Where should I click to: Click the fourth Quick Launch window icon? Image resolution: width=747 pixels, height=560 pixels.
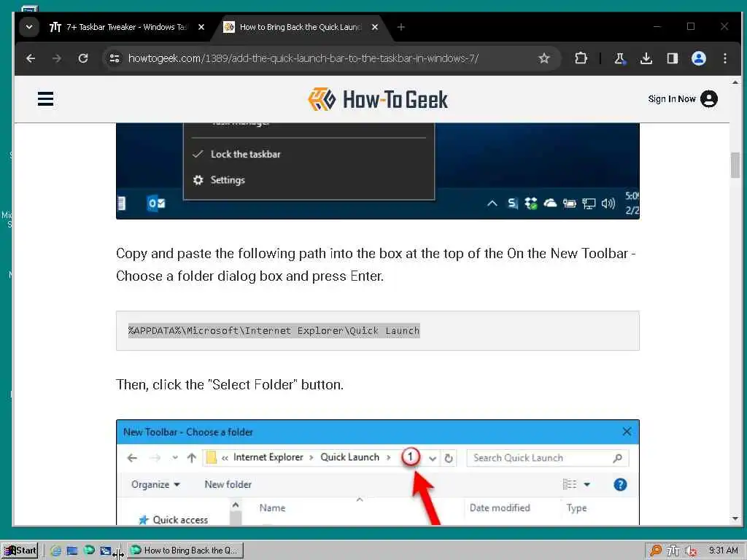(106, 551)
